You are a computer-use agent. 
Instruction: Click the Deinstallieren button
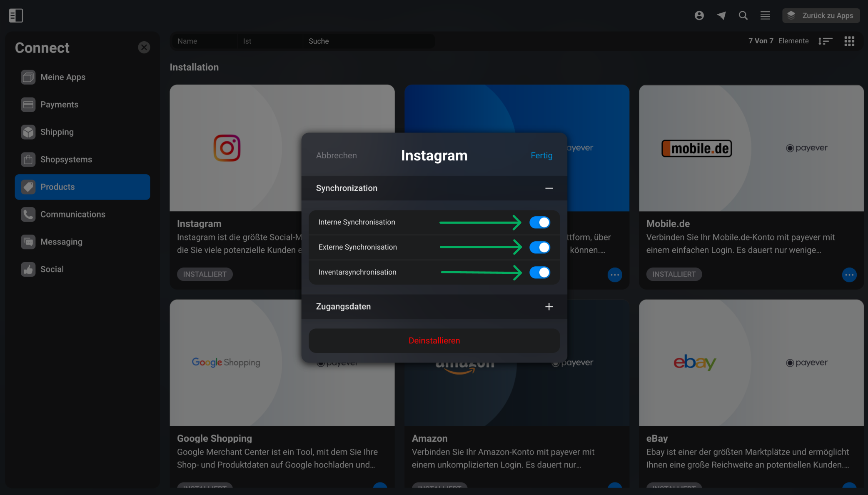[x=434, y=341]
